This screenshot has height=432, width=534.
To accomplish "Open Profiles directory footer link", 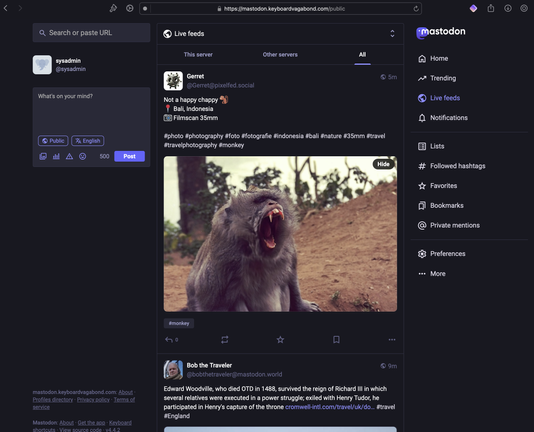I will 53,400.
